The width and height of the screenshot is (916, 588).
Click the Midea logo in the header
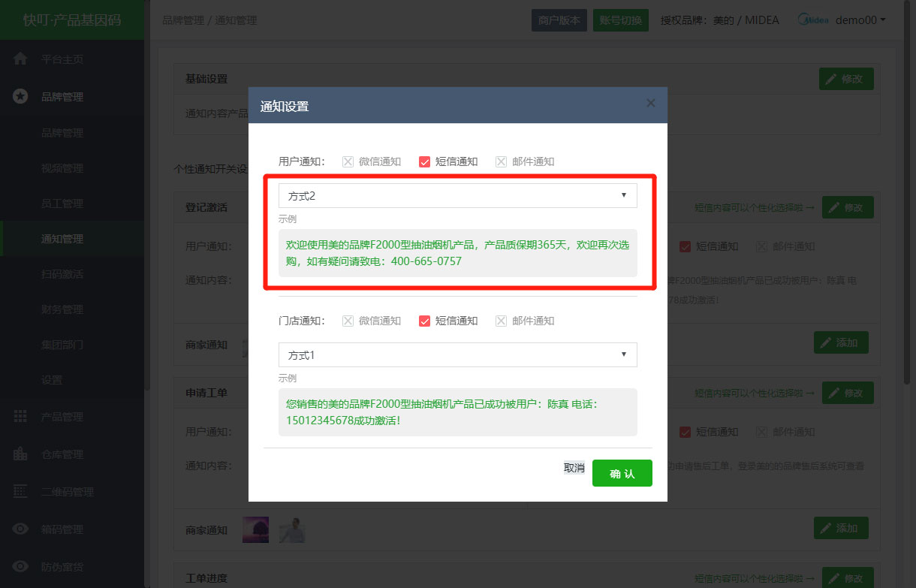tap(813, 20)
